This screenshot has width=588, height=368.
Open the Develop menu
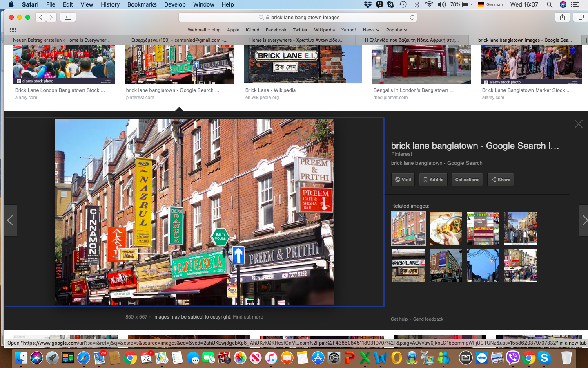[x=175, y=4]
